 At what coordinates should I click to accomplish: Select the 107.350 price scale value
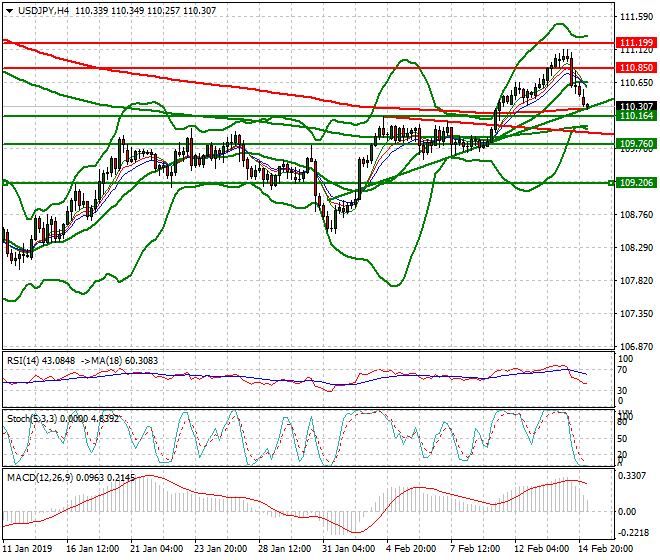click(x=636, y=314)
